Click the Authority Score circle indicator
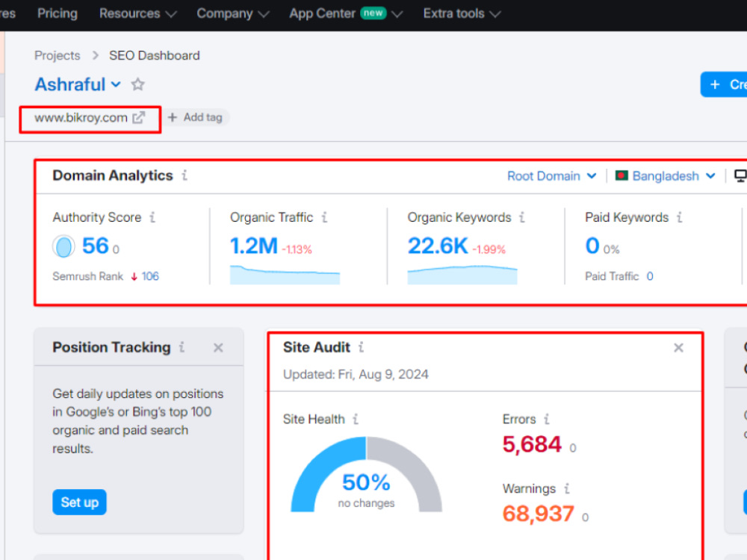The image size is (747, 560). pos(63,246)
